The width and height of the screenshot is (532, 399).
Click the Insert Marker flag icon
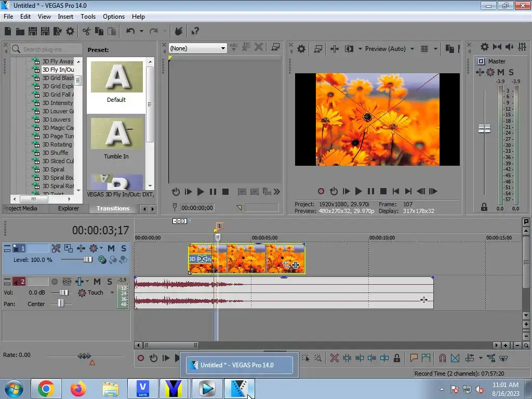coord(414,358)
